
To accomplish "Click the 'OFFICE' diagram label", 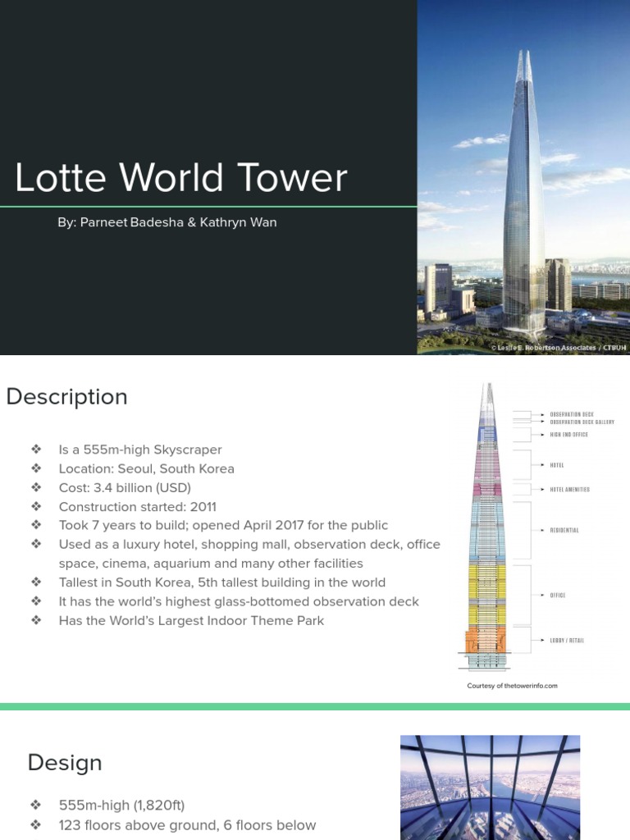I will [557, 596].
